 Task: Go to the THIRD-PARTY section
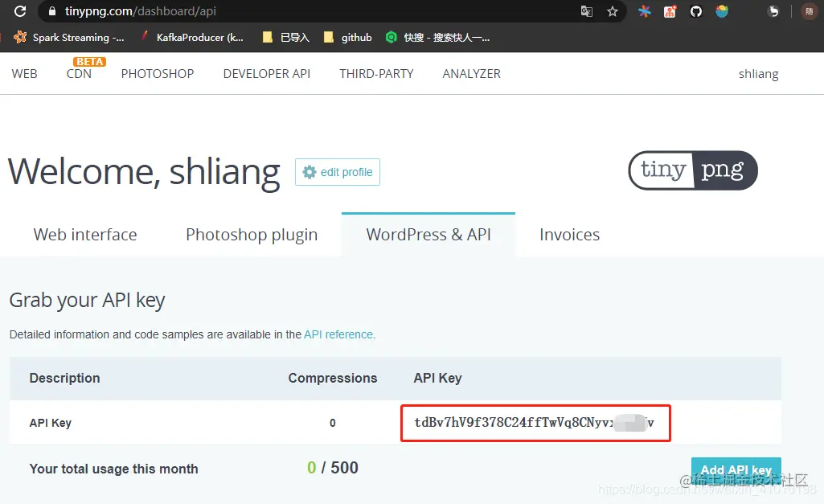coord(376,73)
